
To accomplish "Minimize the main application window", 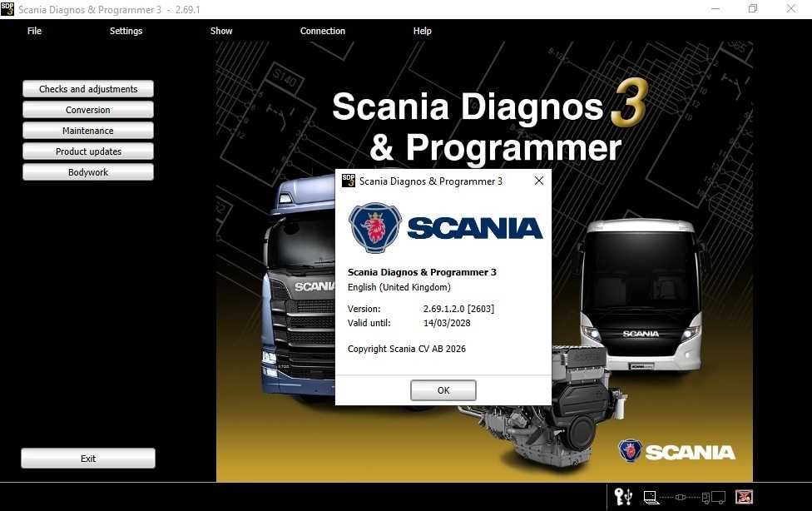I will point(715,9).
